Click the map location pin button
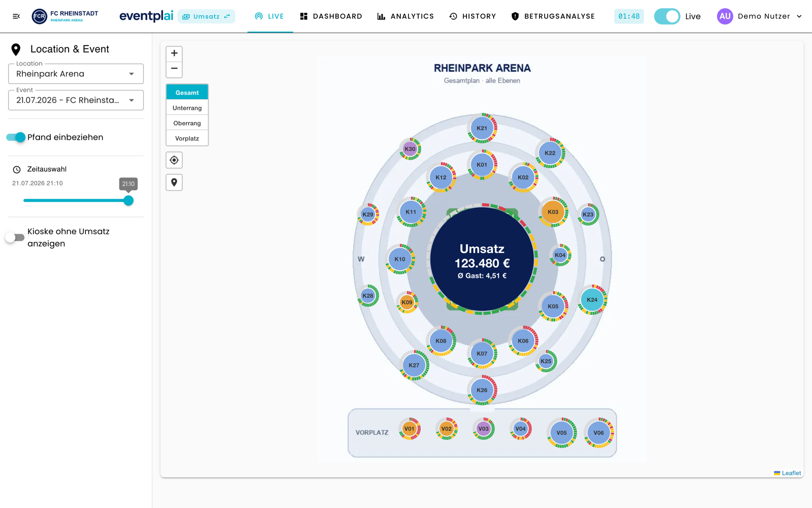 [x=174, y=182]
